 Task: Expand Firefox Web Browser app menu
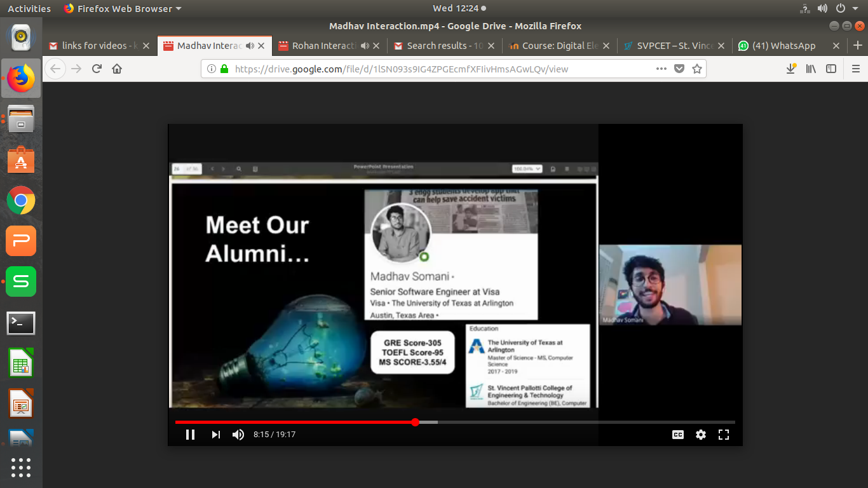pyautogui.click(x=123, y=8)
